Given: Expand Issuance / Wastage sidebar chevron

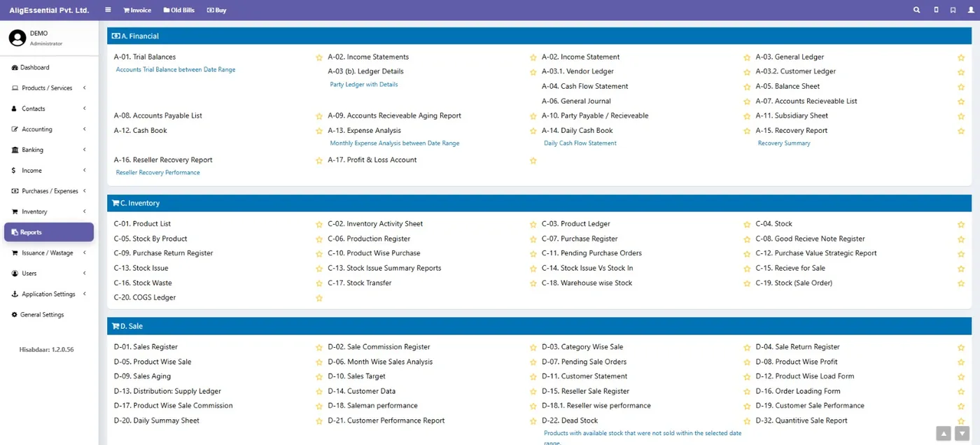Looking at the screenshot, I should pos(84,253).
